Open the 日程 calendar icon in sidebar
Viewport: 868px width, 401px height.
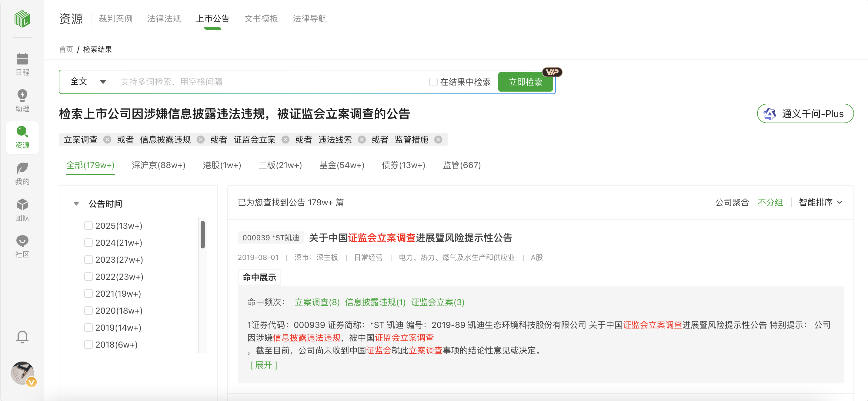(22, 64)
